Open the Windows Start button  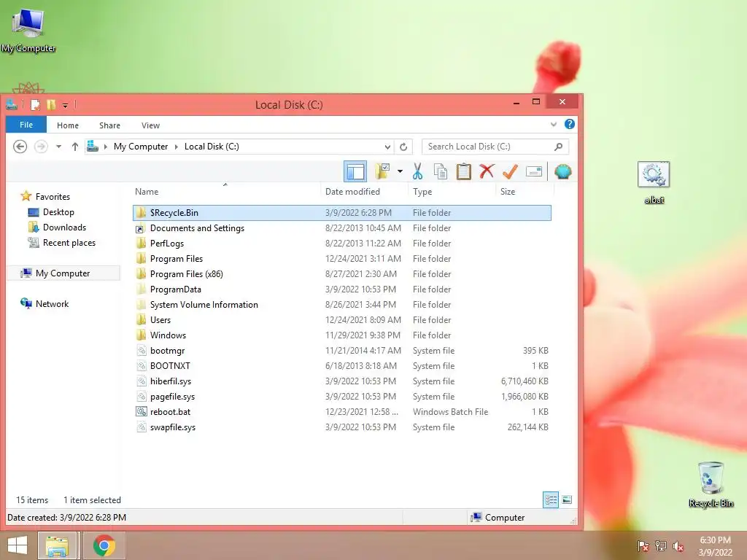(18, 545)
